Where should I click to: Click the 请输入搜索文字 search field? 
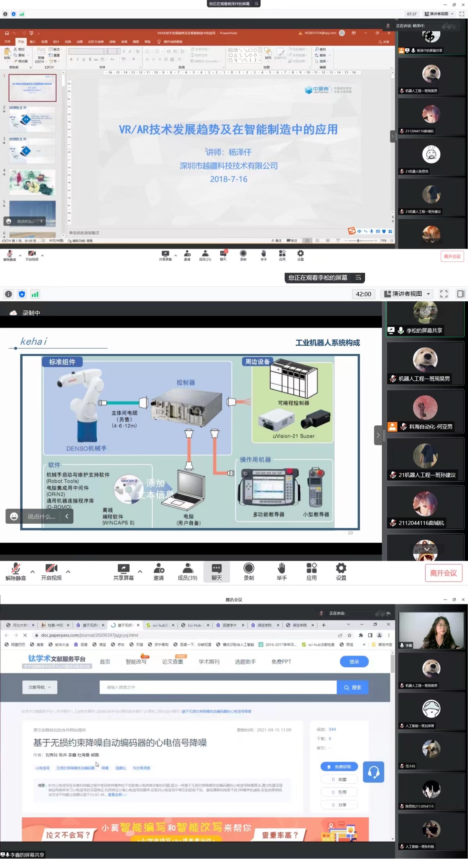click(x=218, y=687)
